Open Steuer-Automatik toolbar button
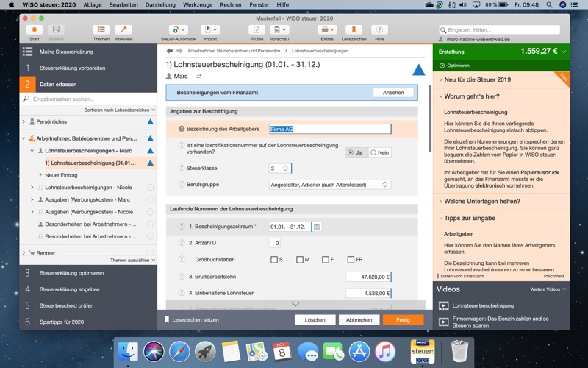588x368 pixels. (x=178, y=29)
